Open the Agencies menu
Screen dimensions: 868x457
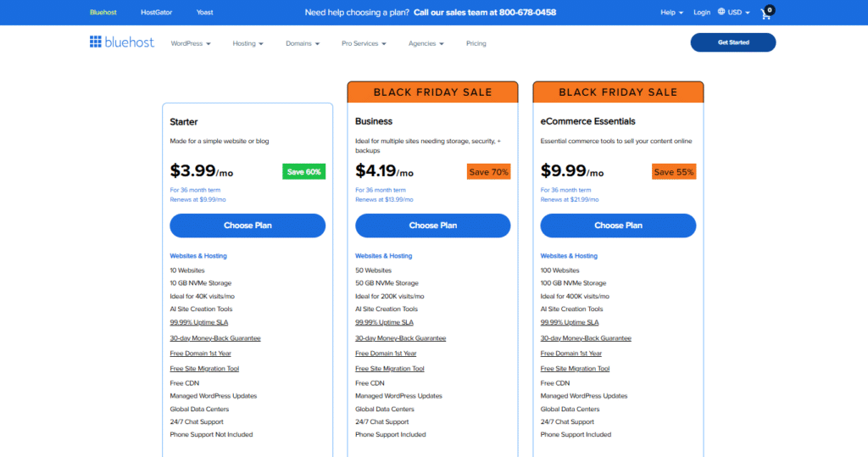[x=426, y=43]
